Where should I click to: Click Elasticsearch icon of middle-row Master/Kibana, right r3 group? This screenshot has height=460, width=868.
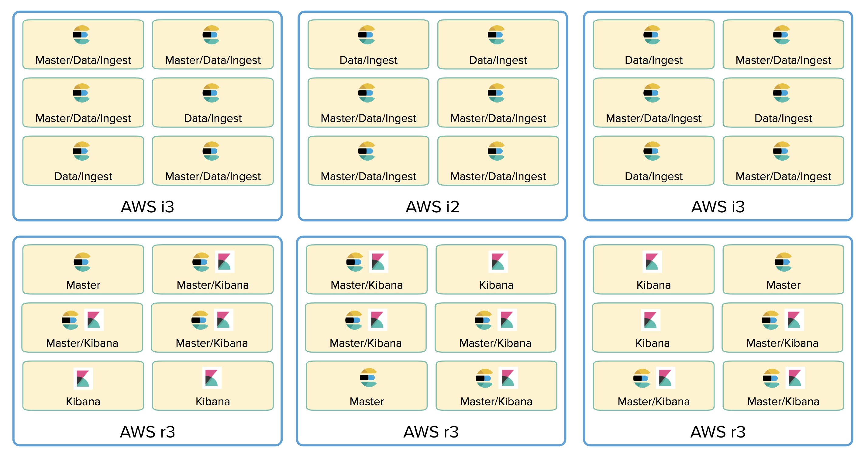[770, 320]
